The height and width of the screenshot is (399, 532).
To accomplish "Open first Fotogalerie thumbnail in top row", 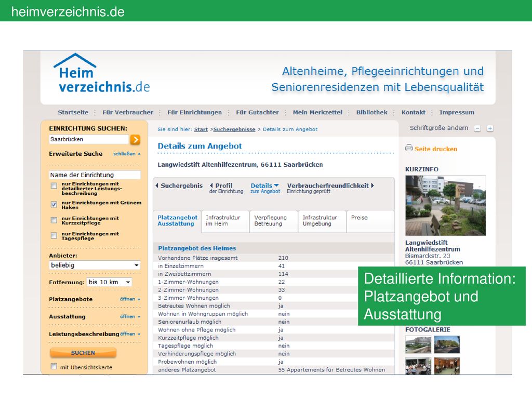I will point(418,345).
